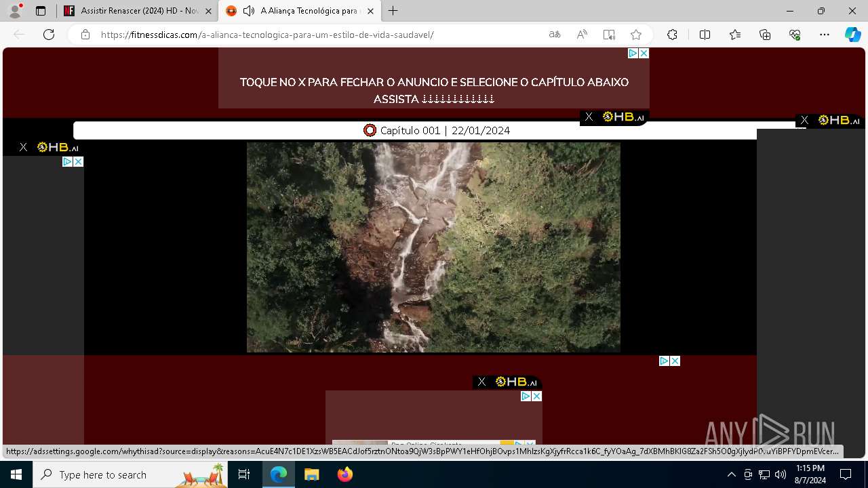The width and height of the screenshot is (868, 488).
Task: Open Settings and more menu
Action: [825, 35]
